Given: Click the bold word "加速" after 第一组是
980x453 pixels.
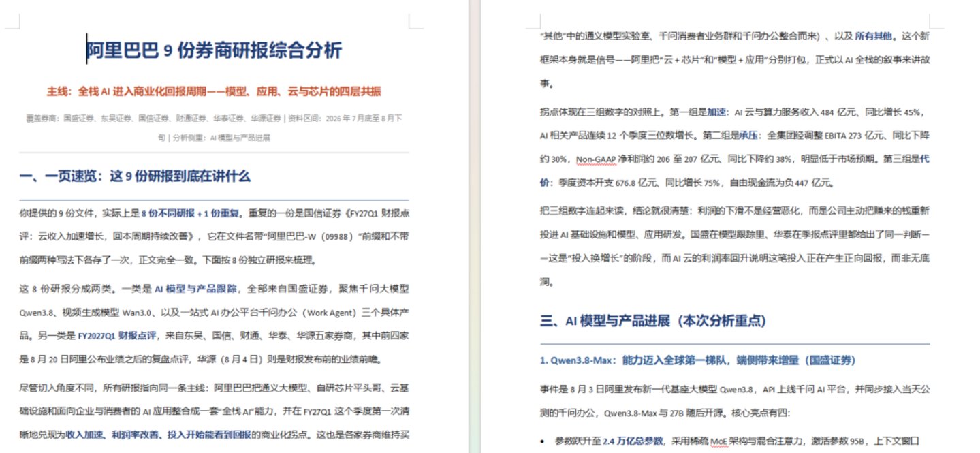Looking at the screenshot, I should pos(716,112).
